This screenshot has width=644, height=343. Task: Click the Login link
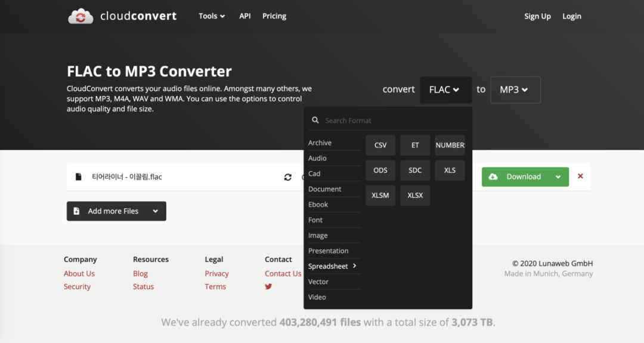[x=572, y=17]
